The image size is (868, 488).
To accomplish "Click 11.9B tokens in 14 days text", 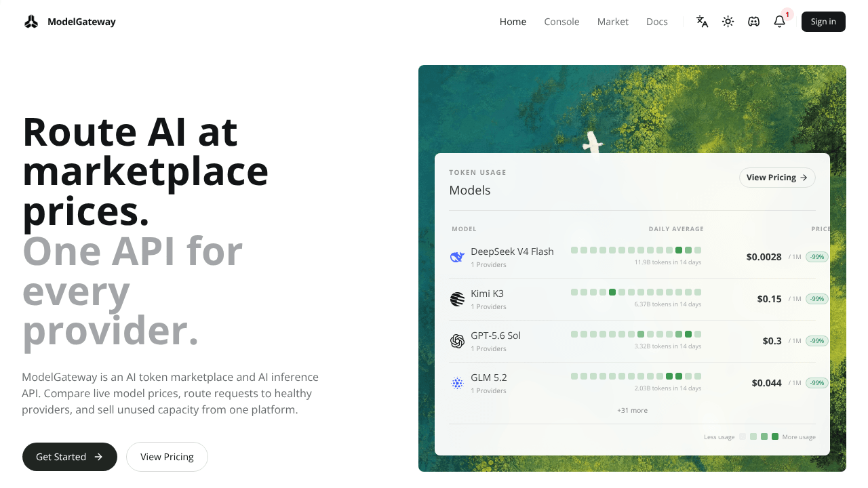I will pyautogui.click(x=668, y=262).
